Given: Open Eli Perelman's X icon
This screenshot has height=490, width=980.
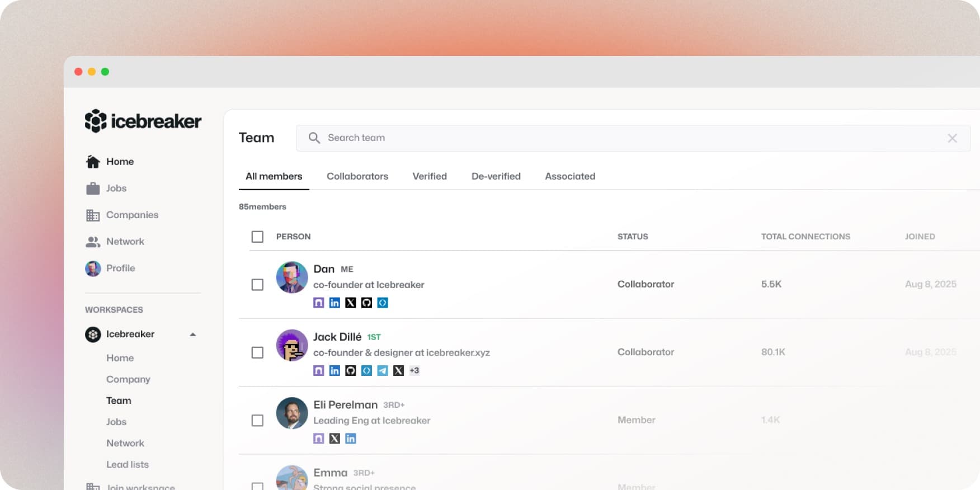Looking at the screenshot, I should click(334, 439).
